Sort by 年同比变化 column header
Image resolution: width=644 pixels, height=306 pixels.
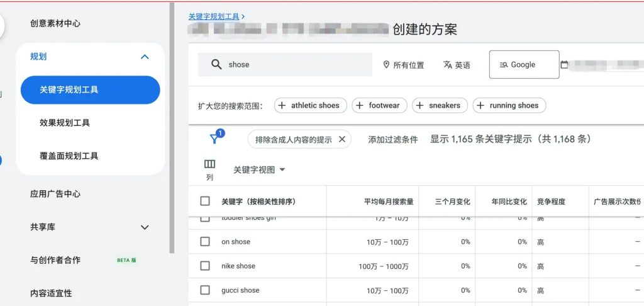509,201
